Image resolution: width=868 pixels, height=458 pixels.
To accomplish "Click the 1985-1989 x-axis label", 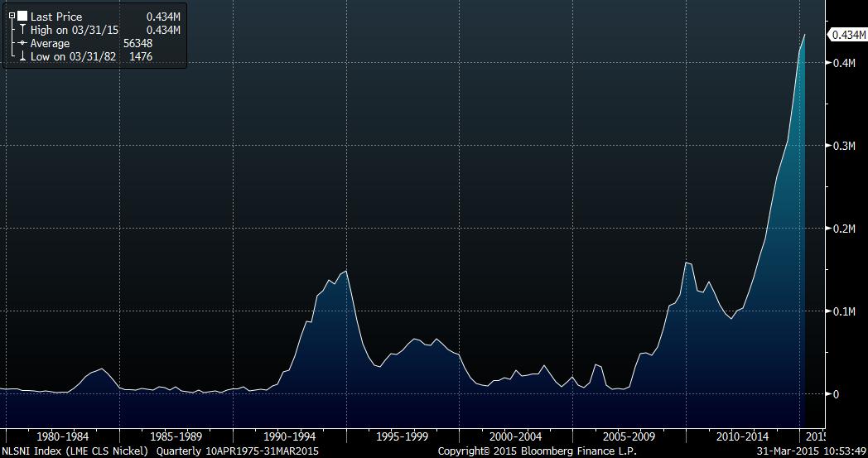I will click(x=176, y=436).
